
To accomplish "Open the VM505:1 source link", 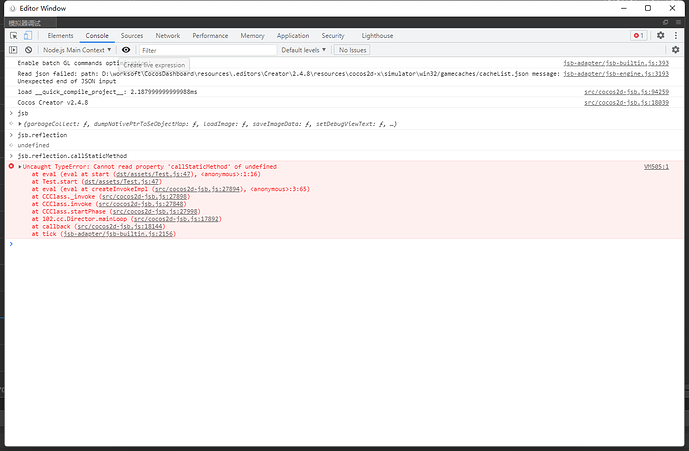I will pyautogui.click(x=656, y=167).
